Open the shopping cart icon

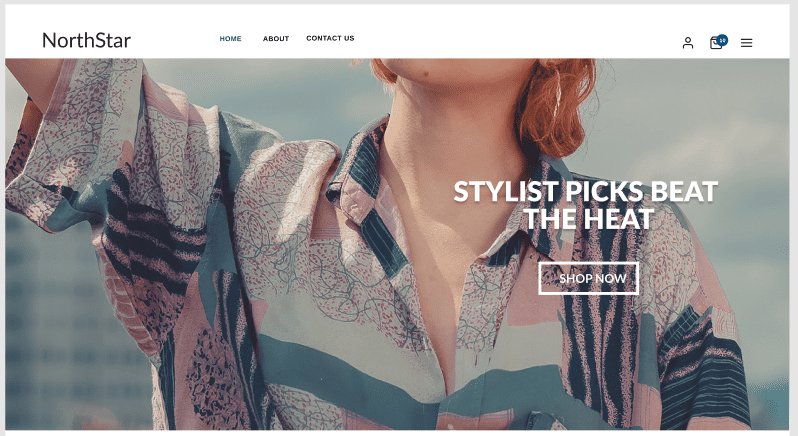[x=716, y=43]
